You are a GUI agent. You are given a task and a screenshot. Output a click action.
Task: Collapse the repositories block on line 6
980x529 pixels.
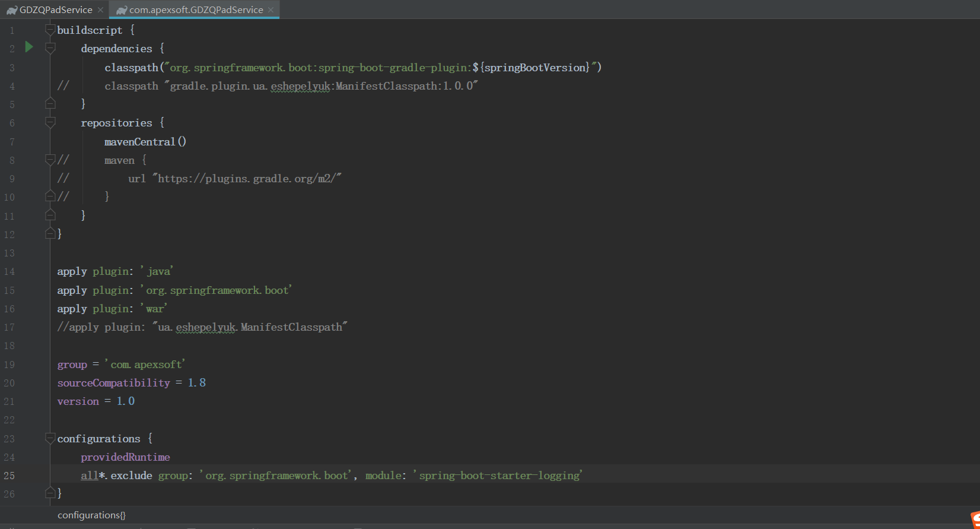50,123
